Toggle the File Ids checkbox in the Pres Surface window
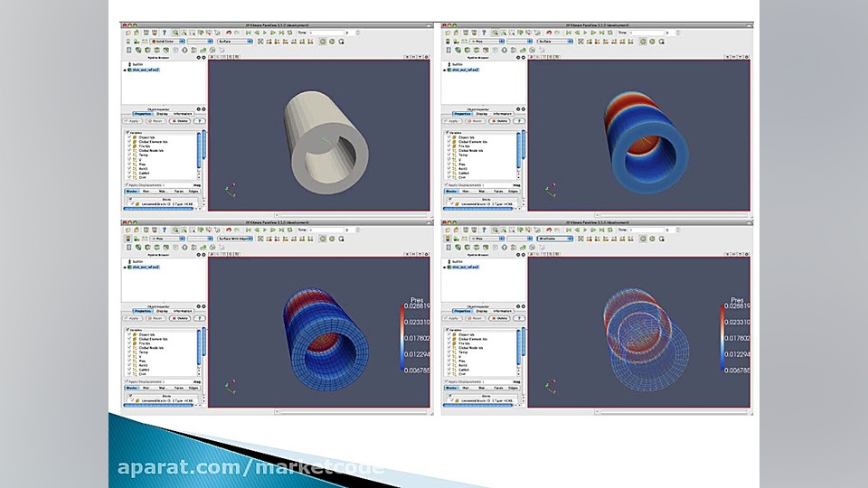Image resolution: width=868 pixels, height=488 pixels. tap(449, 146)
